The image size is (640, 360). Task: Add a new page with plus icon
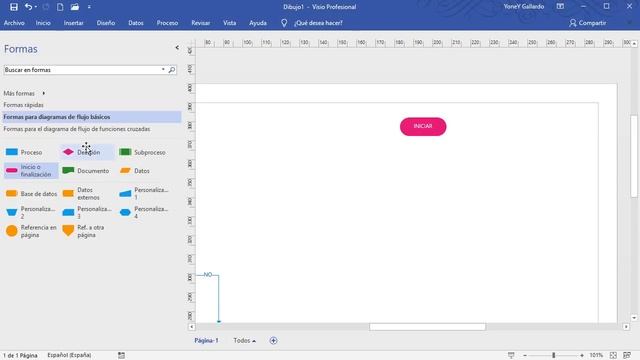pyautogui.click(x=273, y=340)
